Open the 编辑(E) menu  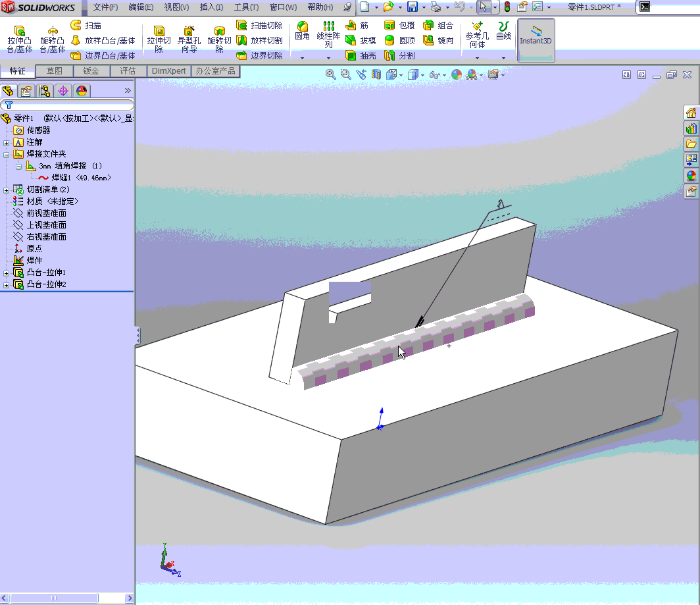pos(141,7)
